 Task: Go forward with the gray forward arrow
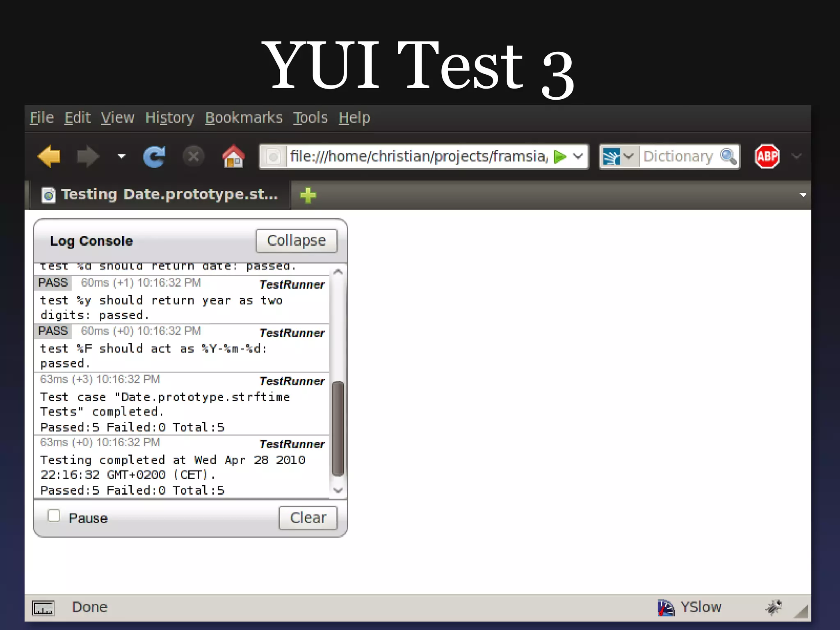click(x=88, y=156)
